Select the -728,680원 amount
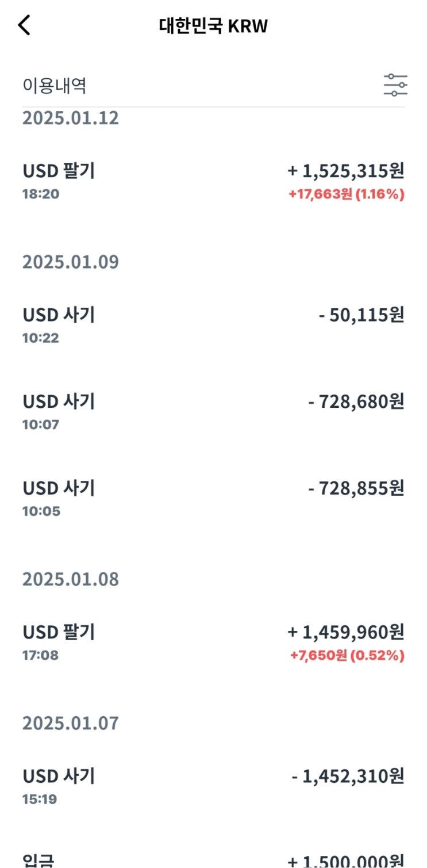 356,402
